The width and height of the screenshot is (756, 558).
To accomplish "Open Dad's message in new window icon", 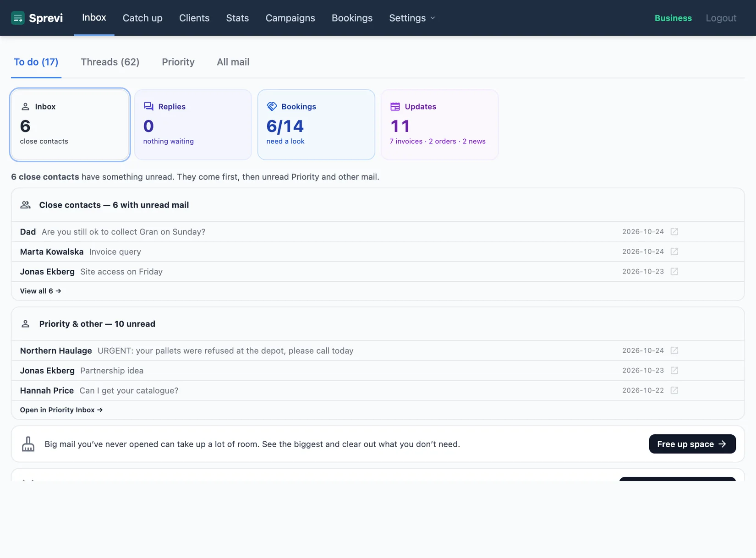I will [674, 232].
